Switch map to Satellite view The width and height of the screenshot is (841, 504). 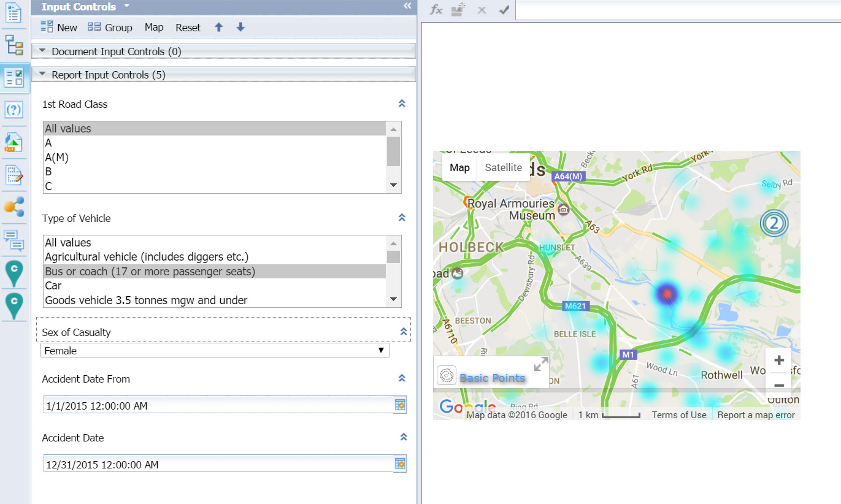click(504, 167)
